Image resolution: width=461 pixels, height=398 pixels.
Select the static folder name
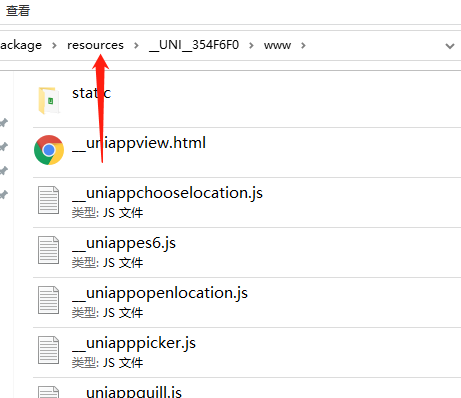click(91, 93)
